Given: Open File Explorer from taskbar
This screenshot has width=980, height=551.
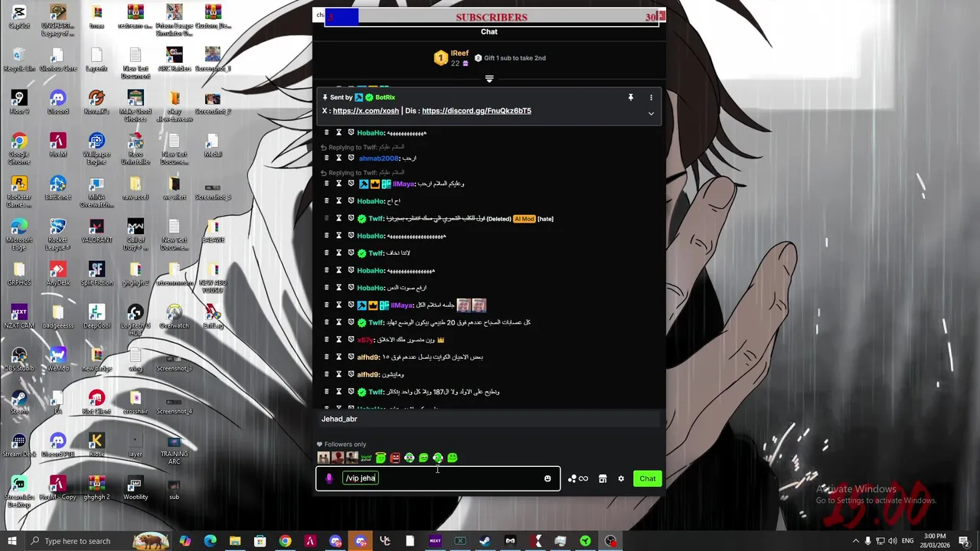Looking at the screenshot, I should (235, 541).
